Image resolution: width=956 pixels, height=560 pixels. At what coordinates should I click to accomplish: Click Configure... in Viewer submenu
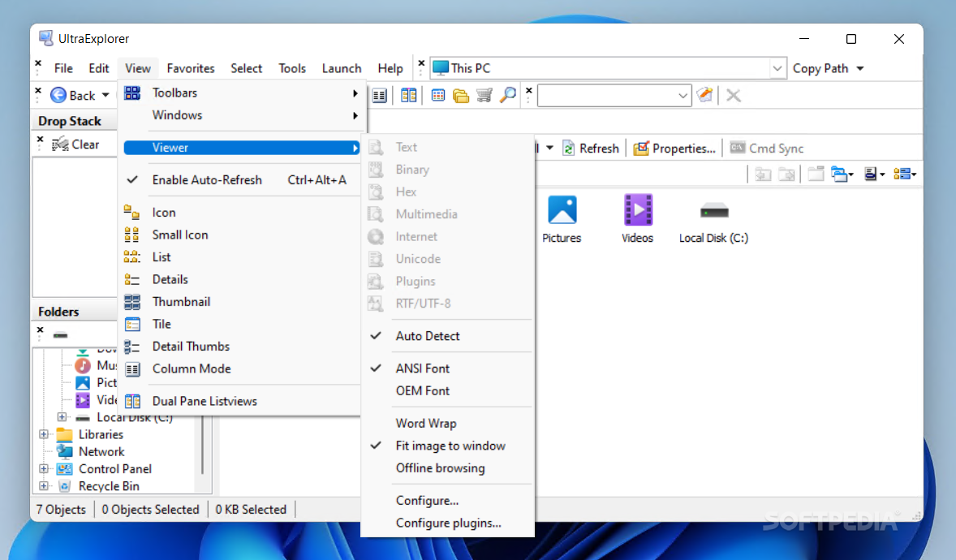point(449,501)
